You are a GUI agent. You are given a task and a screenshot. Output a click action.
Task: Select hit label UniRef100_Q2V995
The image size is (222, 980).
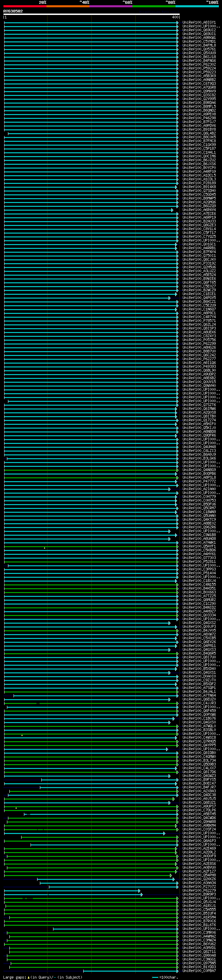coord(199,99)
